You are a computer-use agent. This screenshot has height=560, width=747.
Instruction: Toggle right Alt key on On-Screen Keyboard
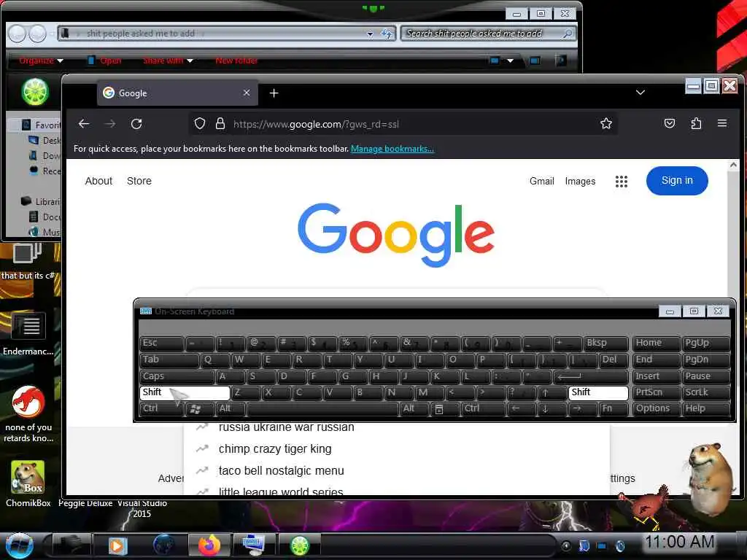pos(414,408)
